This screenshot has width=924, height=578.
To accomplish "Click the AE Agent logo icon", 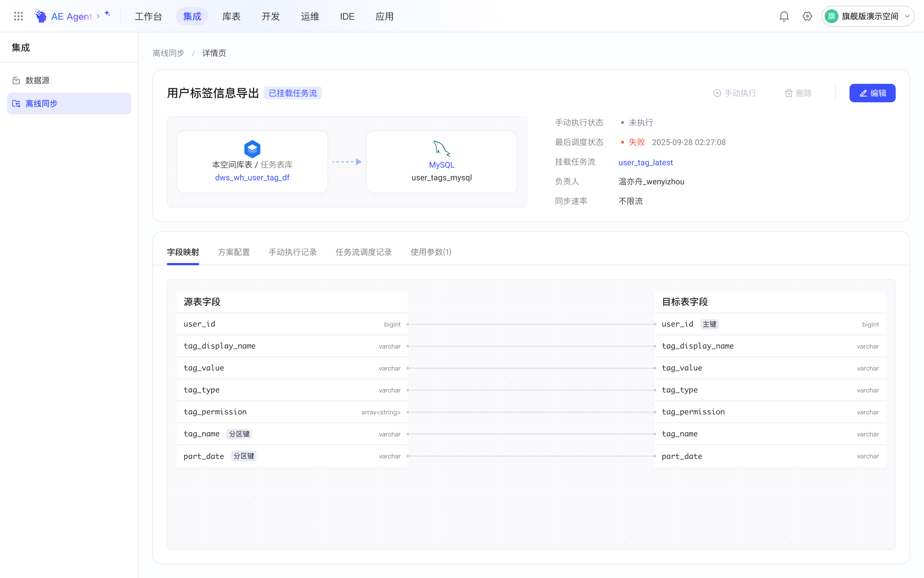I will point(40,16).
